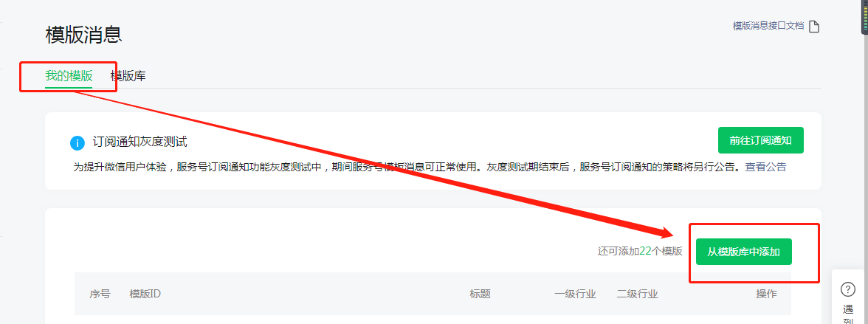Click the 标题 column header
Viewport: 868px width, 324px height.
480,294
